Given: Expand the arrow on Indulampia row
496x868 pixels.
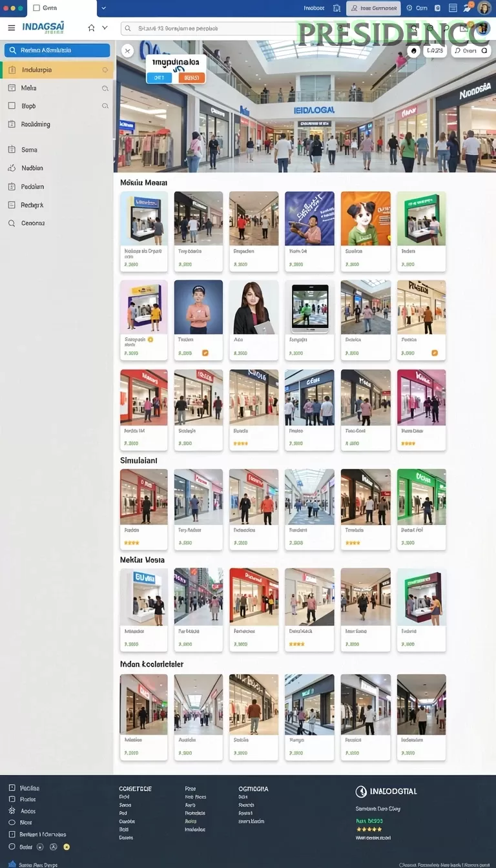Looking at the screenshot, I should 105,70.
